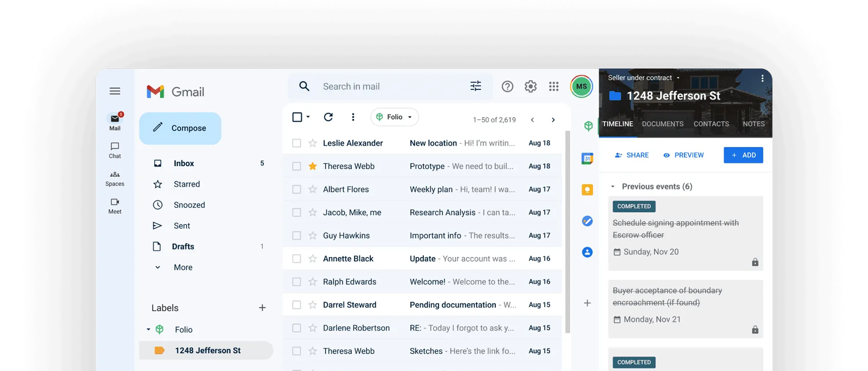This screenshot has width=868, height=371.
Task: Switch to Timeline tab
Action: point(618,124)
